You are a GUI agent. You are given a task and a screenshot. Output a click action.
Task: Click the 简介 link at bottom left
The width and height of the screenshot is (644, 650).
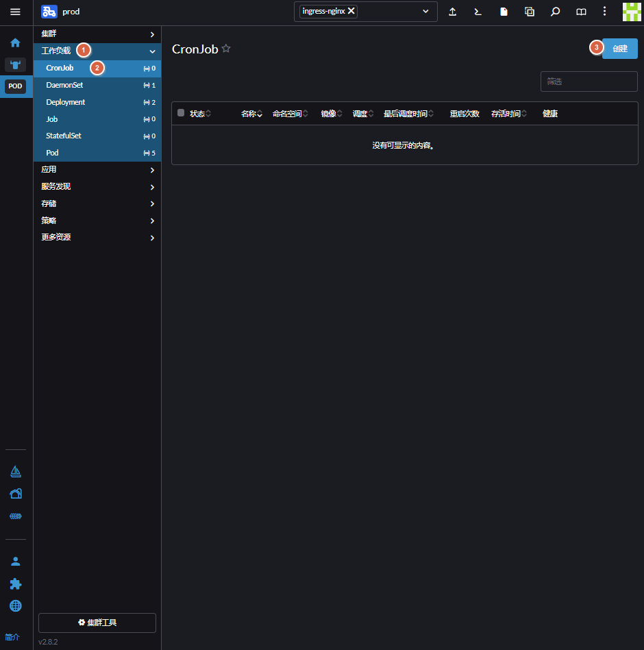tap(12, 637)
